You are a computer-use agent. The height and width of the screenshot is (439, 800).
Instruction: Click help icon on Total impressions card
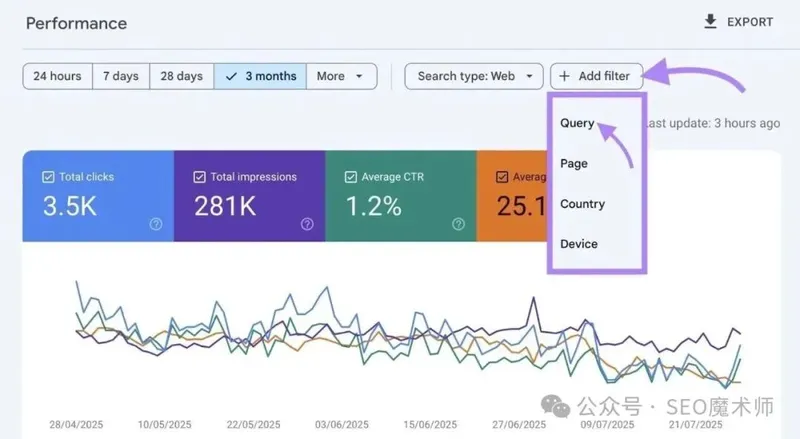click(x=308, y=224)
